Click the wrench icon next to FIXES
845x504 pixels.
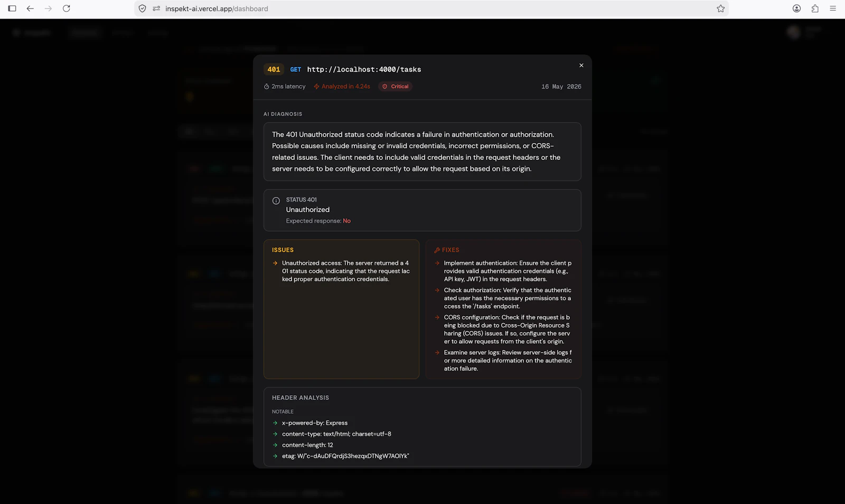[437, 250]
